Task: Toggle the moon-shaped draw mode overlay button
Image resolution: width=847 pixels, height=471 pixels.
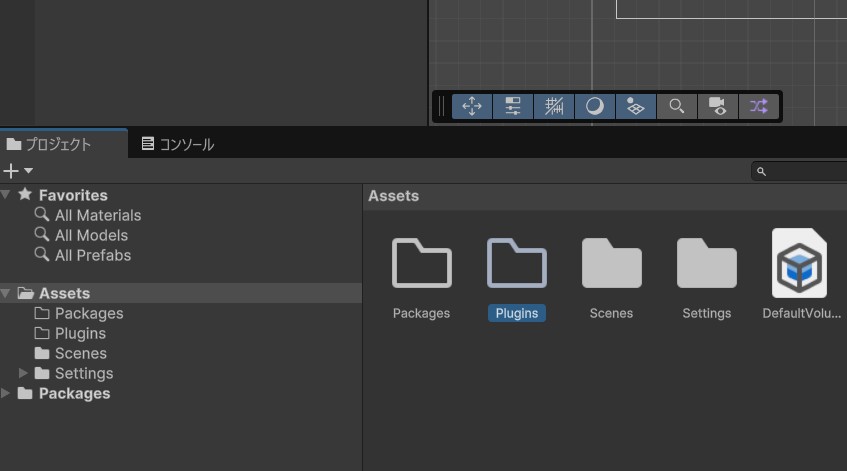Action: tap(595, 106)
